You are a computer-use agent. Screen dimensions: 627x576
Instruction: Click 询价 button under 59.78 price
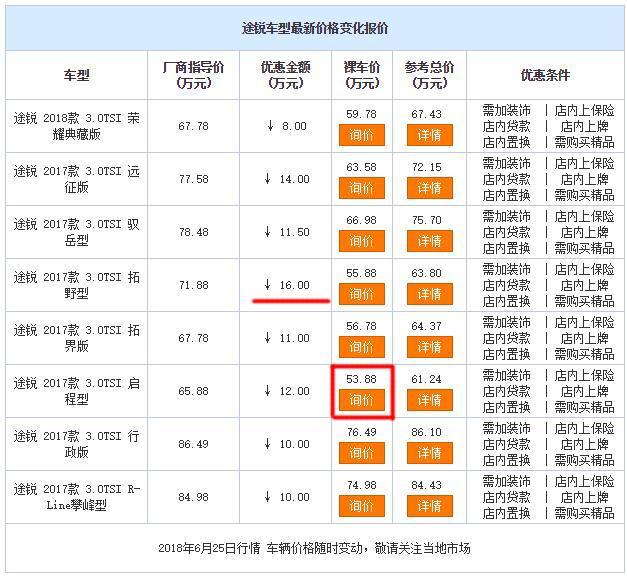361,135
